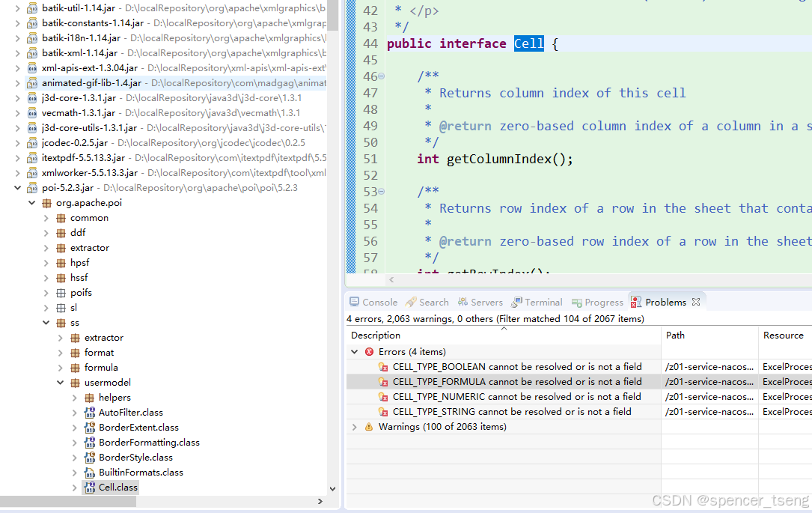Click the jar icon of vecmath-1.3.1.jar
The image size is (812, 513).
tap(31, 112)
